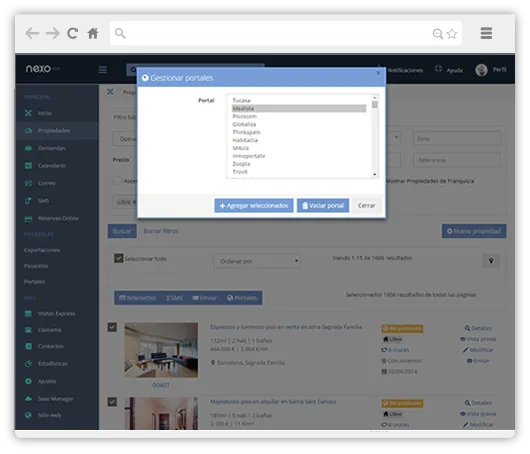530x454 pixels.
Task: Select Thinkspain in portal list
Action: [299, 132]
